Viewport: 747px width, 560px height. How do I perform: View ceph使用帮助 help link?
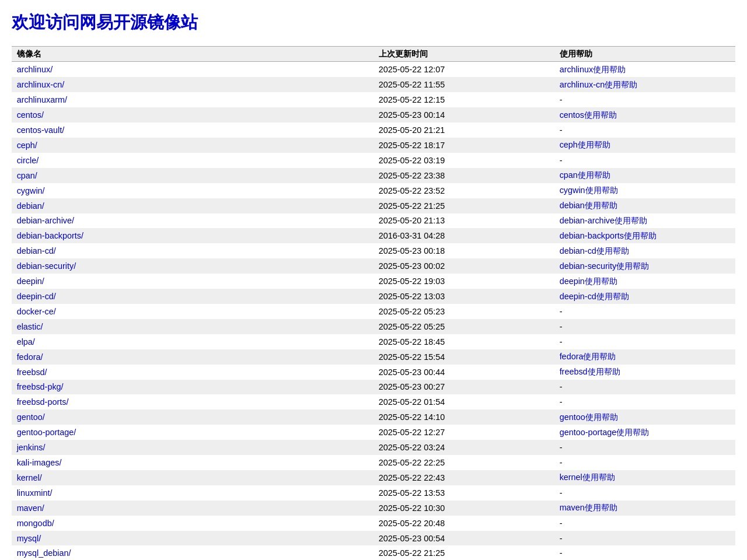tap(585, 145)
